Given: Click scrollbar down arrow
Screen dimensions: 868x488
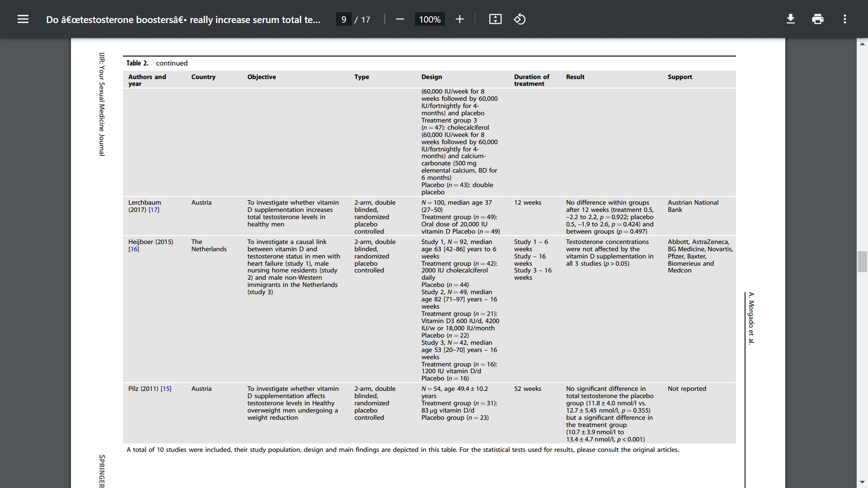Looking at the screenshot, I should 862,482.
